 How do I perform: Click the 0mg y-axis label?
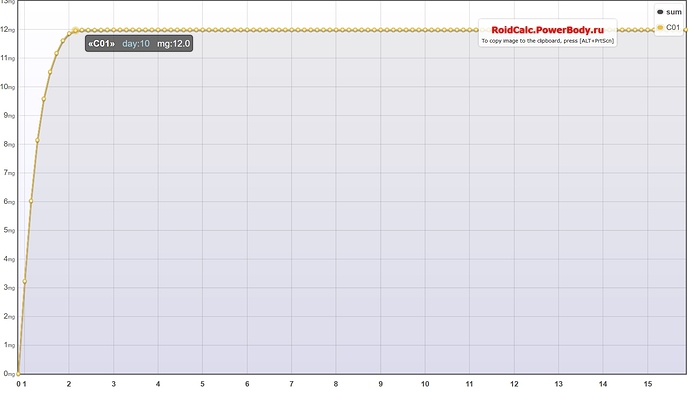click(x=9, y=374)
